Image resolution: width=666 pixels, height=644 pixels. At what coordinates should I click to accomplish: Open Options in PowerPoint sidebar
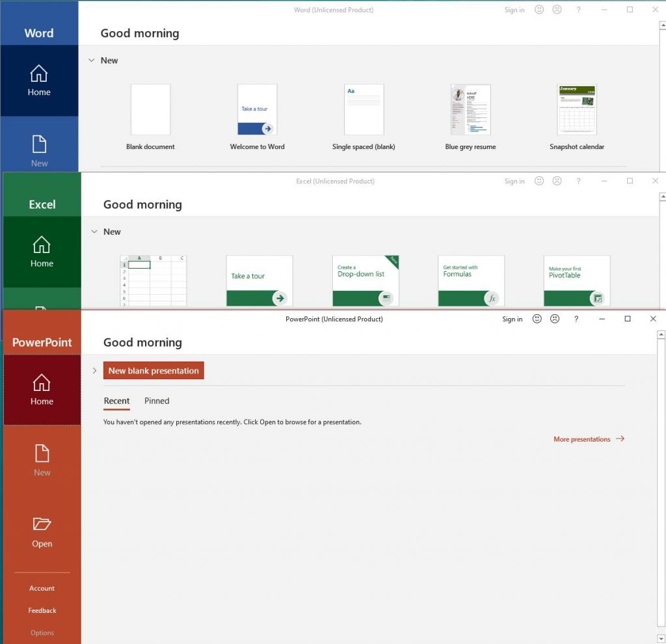click(x=42, y=632)
